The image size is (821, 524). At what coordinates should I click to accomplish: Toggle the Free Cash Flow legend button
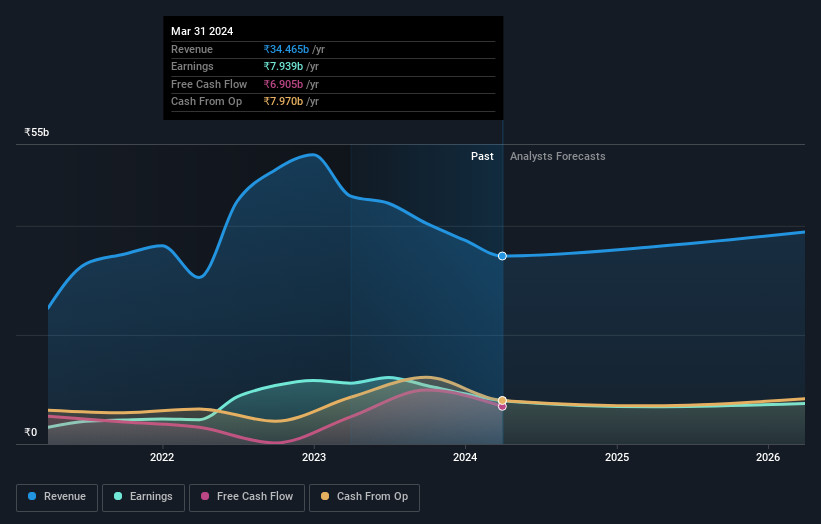point(247,497)
